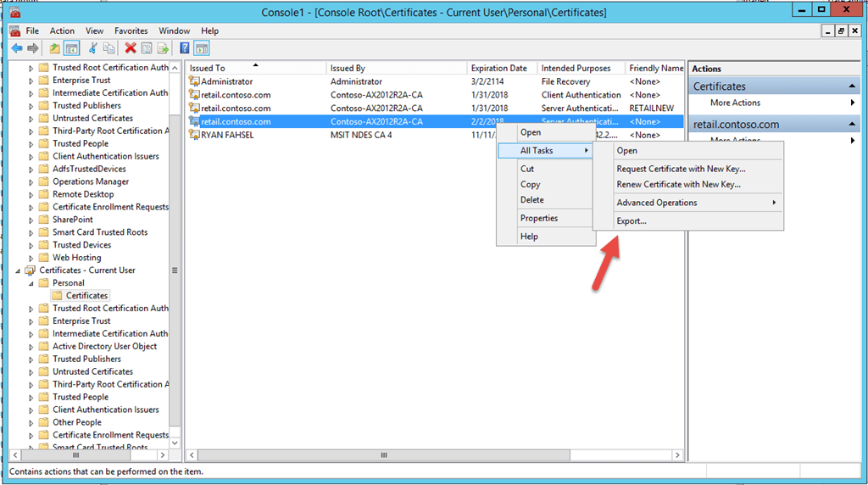Choose Cut in the context menu
The width and height of the screenshot is (868, 485).
click(546, 169)
